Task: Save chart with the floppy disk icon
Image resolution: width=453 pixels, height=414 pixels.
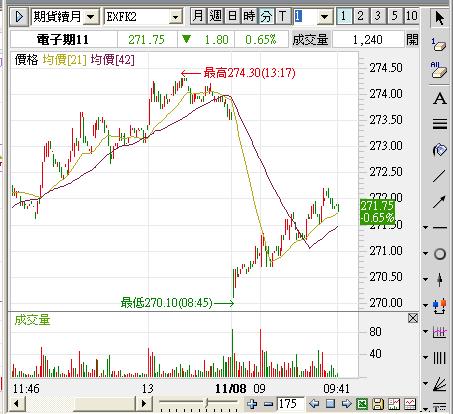Action: point(378,404)
